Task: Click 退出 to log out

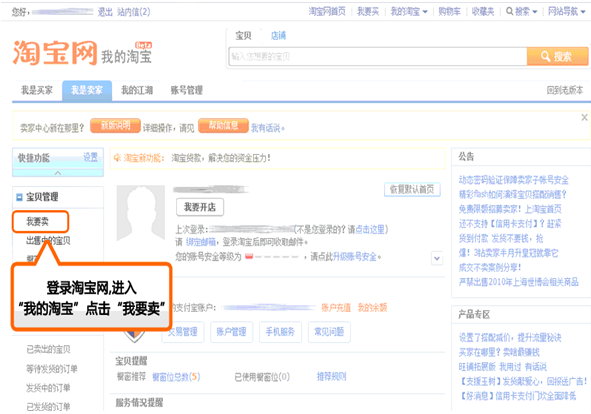Action: tap(105, 12)
